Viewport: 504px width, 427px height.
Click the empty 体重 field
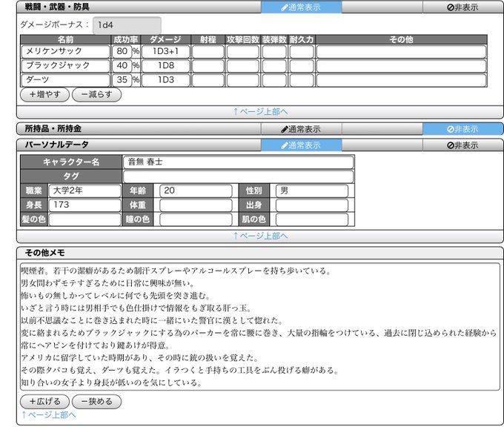click(x=196, y=205)
